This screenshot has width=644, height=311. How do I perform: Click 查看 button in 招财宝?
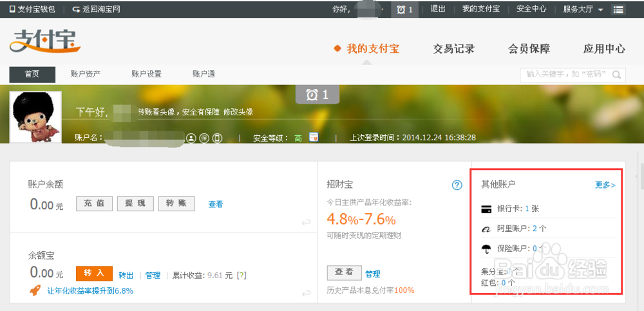[344, 273]
